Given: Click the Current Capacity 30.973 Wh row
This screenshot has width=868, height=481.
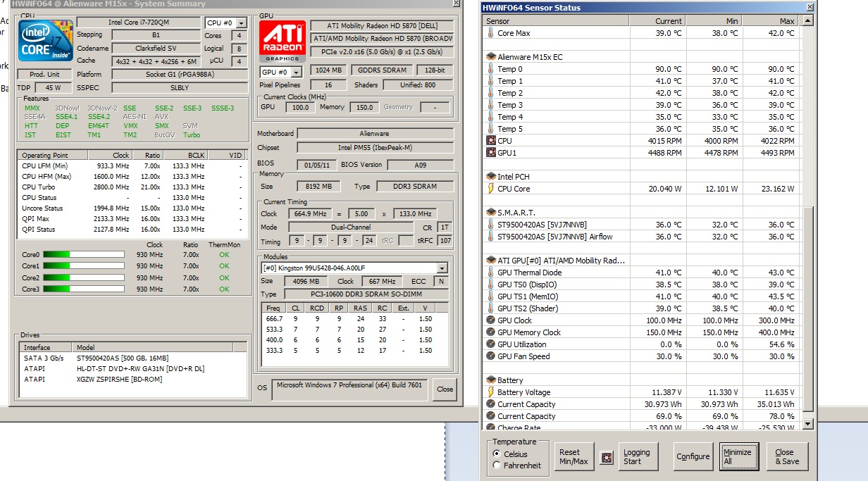Looking at the screenshot, I should point(641,404).
